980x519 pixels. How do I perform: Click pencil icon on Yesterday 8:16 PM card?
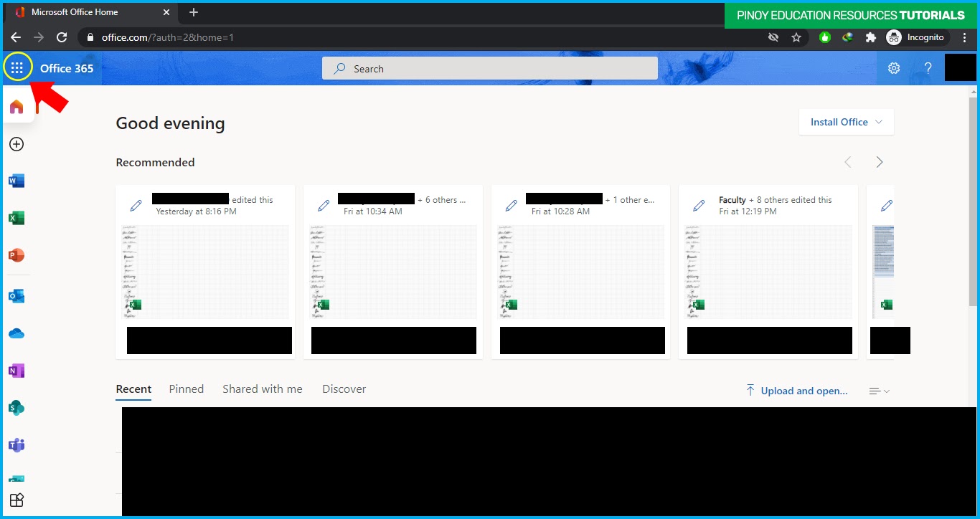point(136,206)
